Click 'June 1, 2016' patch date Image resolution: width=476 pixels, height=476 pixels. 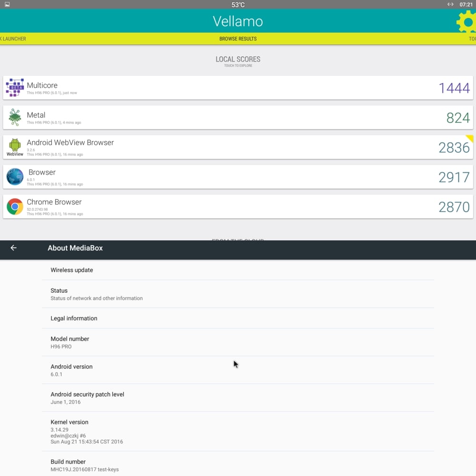click(66, 402)
